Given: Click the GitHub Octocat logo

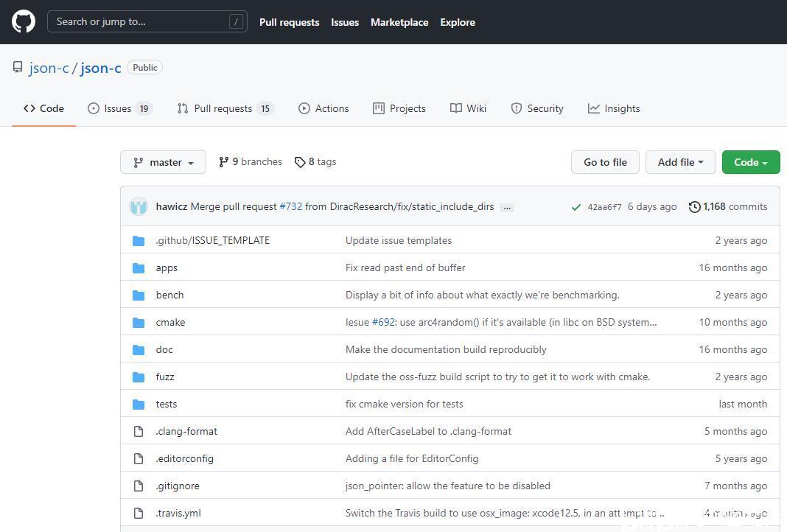Looking at the screenshot, I should 24,21.
